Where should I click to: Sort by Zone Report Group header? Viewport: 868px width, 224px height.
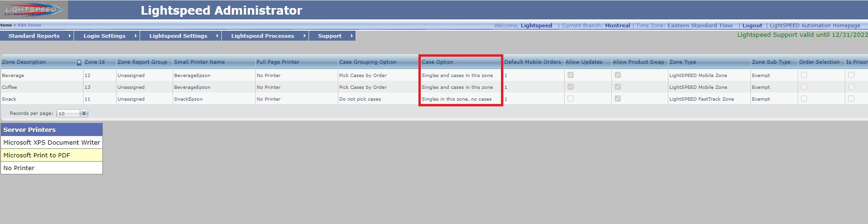click(142, 62)
